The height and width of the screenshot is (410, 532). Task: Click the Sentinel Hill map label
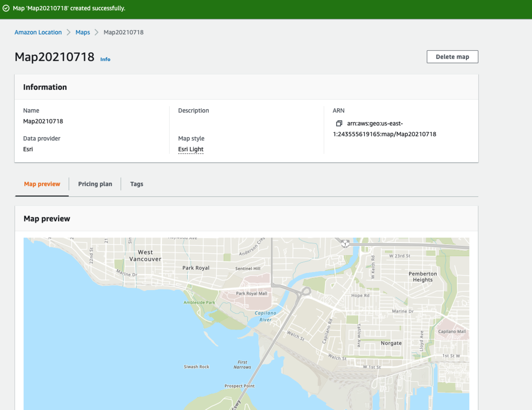tap(248, 268)
